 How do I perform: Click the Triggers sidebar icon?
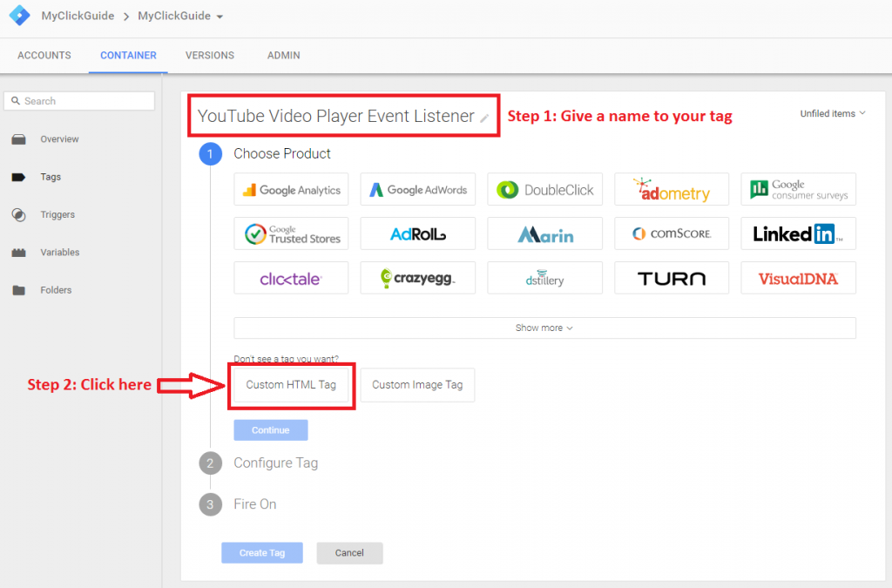coord(19,214)
